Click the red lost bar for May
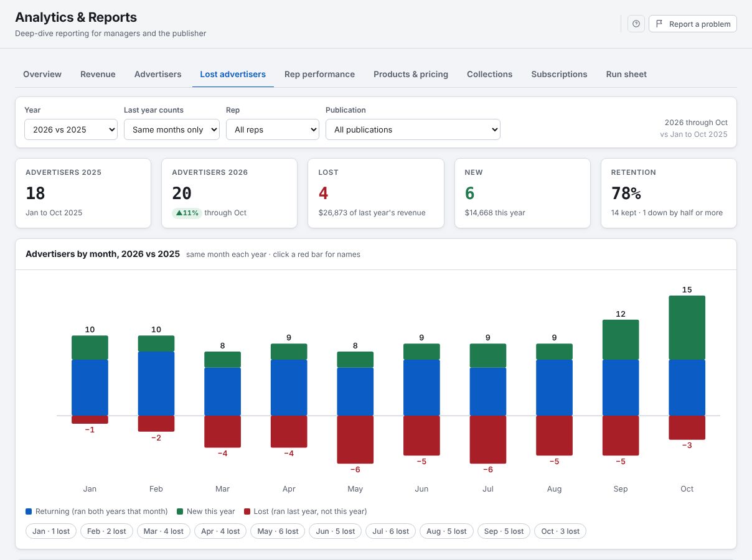This screenshot has width=752, height=560. coord(355,440)
